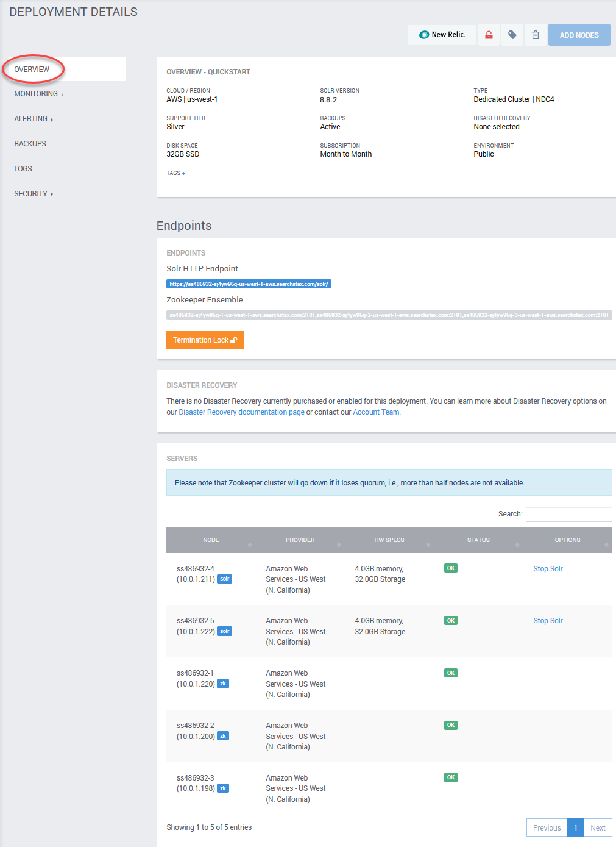616x847 pixels.
Task: Click the ADD NODES button
Action: [578, 35]
